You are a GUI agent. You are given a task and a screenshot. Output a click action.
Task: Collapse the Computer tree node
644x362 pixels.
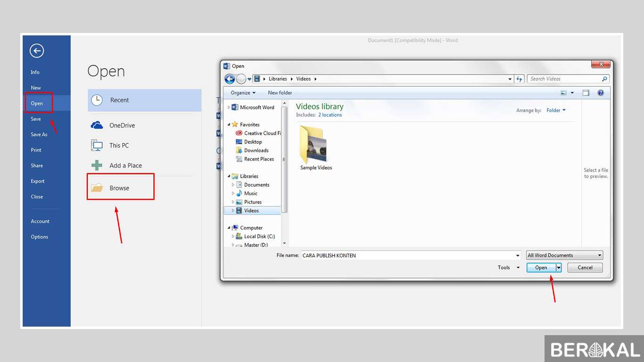(x=229, y=228)
